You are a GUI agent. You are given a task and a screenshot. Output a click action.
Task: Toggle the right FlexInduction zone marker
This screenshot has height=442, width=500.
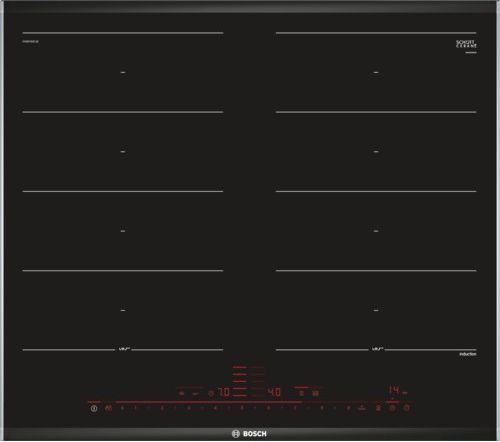coord(377,349)
